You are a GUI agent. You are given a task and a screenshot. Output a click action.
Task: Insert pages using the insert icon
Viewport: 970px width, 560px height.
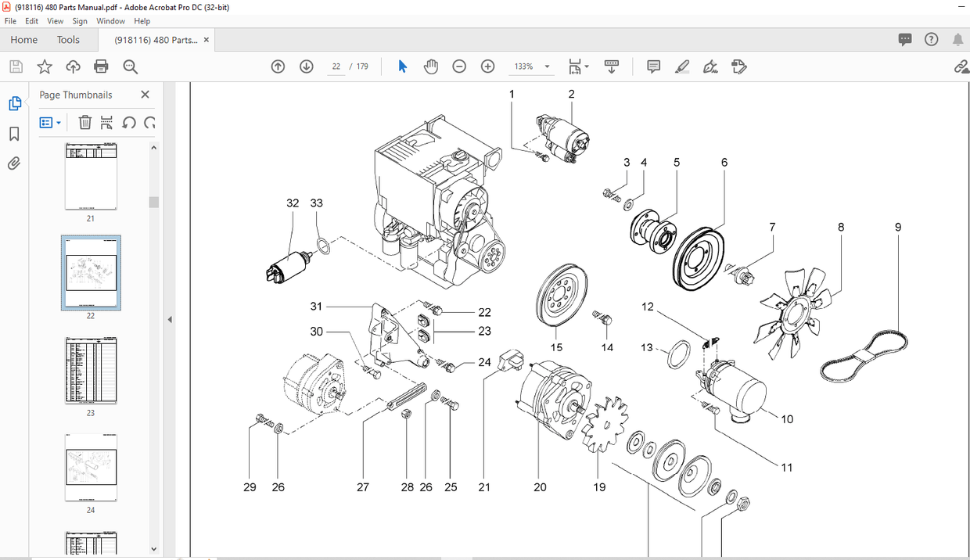(105, 122)
